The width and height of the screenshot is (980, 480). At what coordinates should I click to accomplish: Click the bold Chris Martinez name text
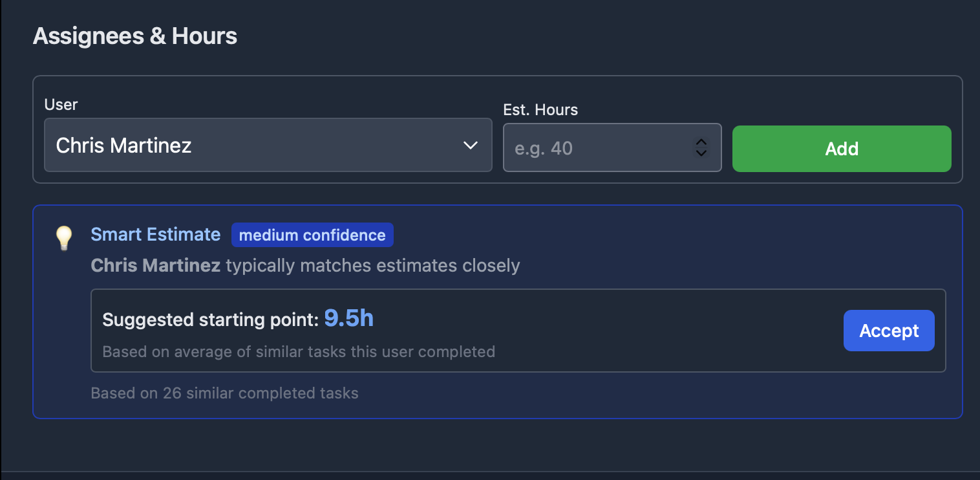(155, 265)
